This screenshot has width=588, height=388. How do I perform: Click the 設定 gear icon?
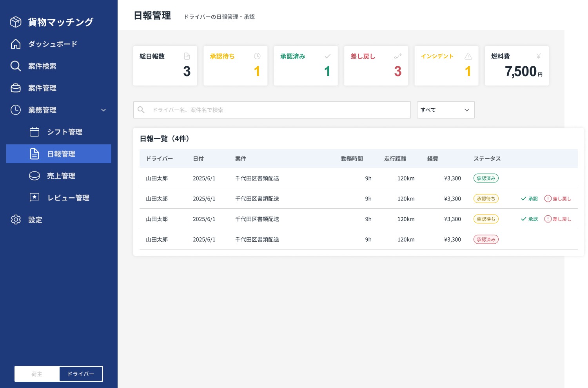click(16, 220)
